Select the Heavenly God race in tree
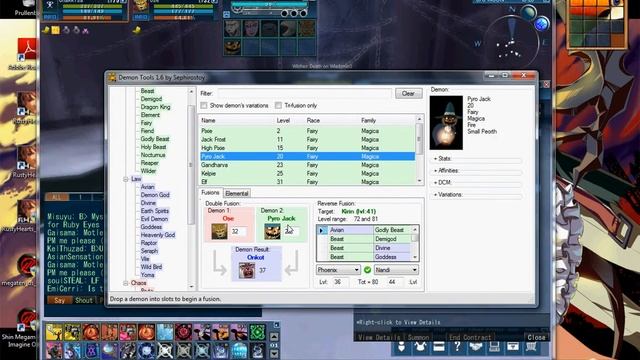 tap(158, 235)
